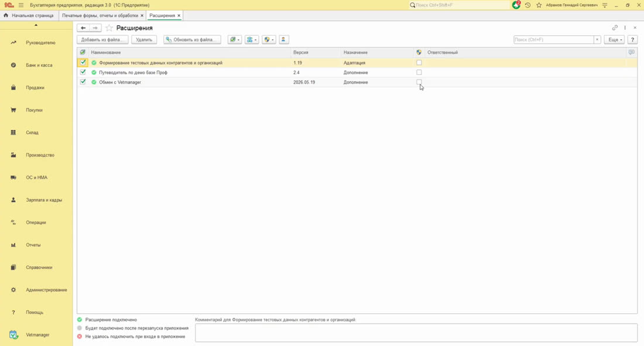Uncheck Путеводитель по демо базе Проф checkbox
The width and height of the screenshot is (644, 346).
83,73
